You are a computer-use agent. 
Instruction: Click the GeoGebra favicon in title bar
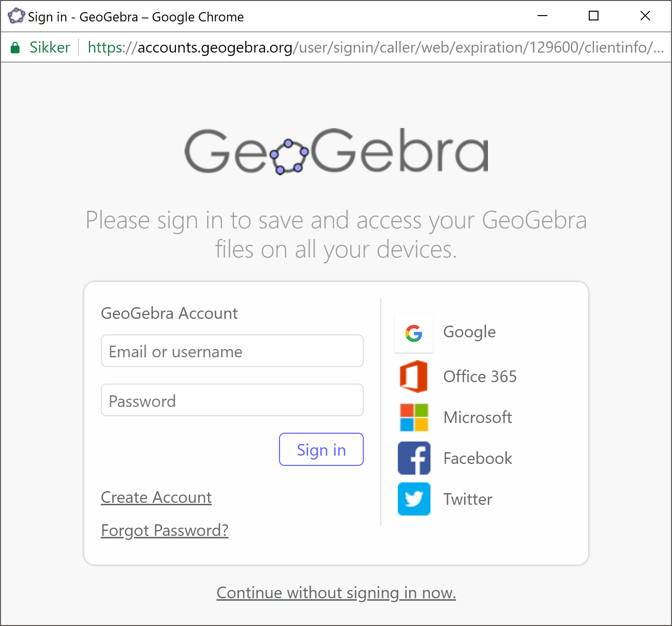click(16, 16)
